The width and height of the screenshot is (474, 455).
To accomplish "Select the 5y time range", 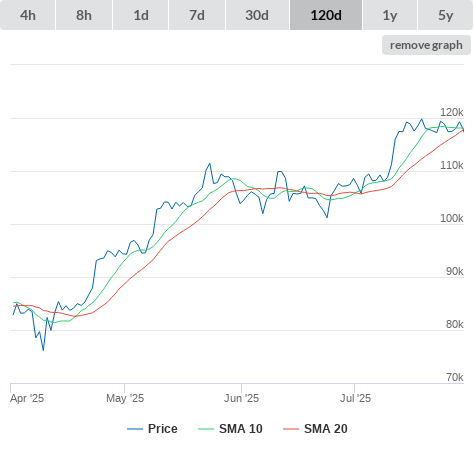I will coord(446,15).
